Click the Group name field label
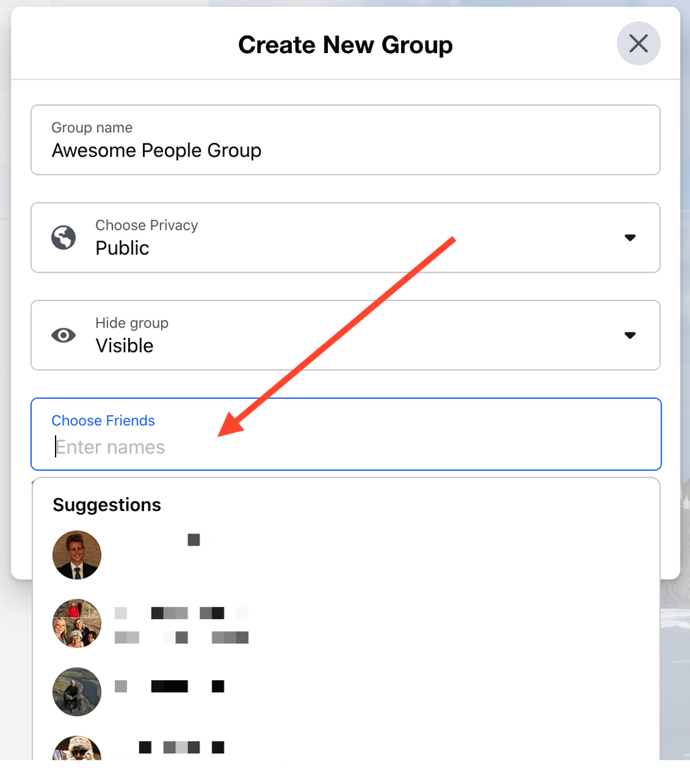This screenshot has width=690, height=784. [x=92, y=127]
